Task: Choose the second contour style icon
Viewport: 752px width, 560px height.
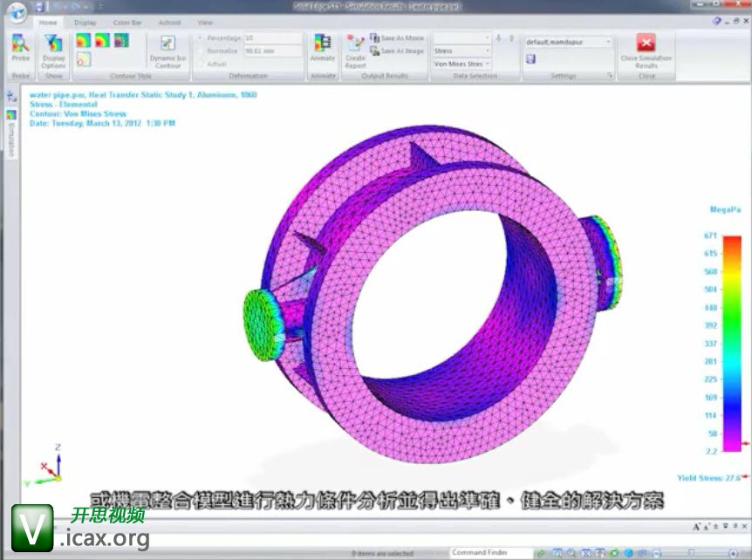Action: [102, 40]
